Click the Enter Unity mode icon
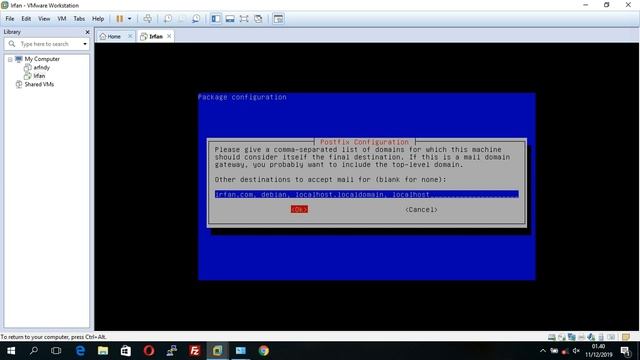This screenshot has height=360, width=640. coord(258,19)
